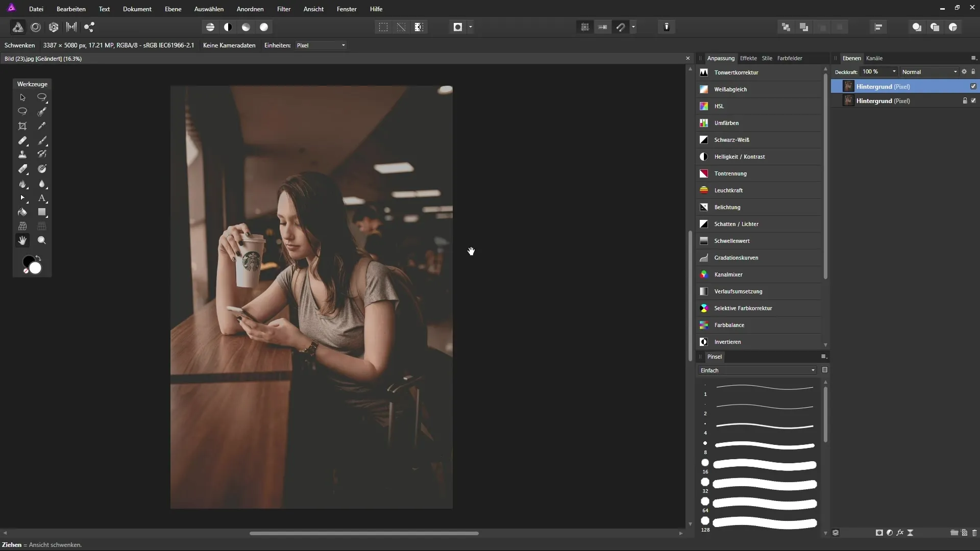Add a Gradationskurven adjustment
980x551 pixels.
click(759, 258)
